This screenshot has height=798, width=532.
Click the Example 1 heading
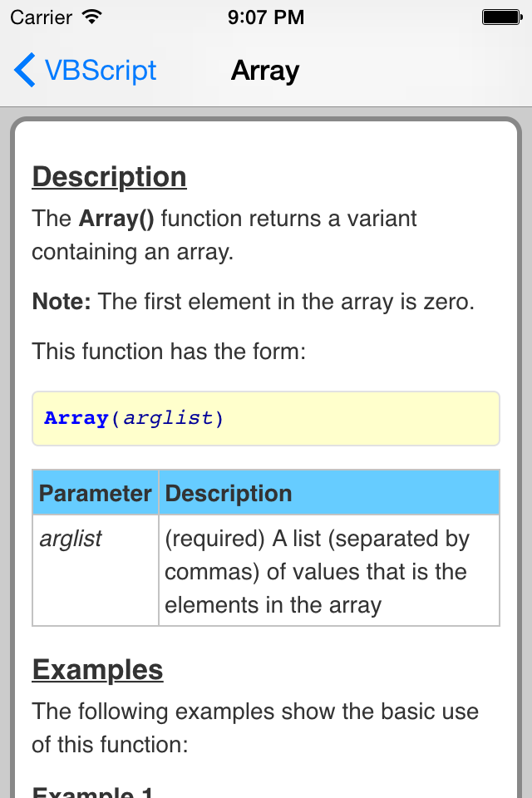(92, 790)
